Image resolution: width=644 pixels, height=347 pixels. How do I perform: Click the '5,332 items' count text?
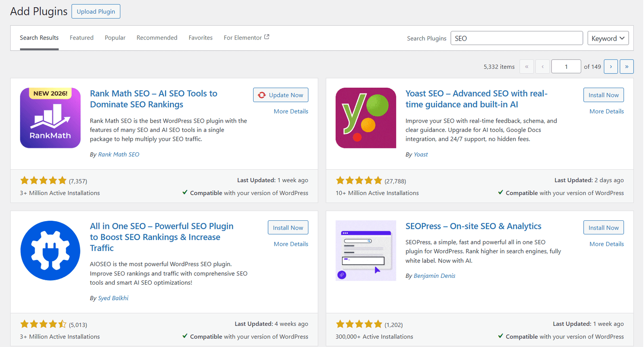499,67
